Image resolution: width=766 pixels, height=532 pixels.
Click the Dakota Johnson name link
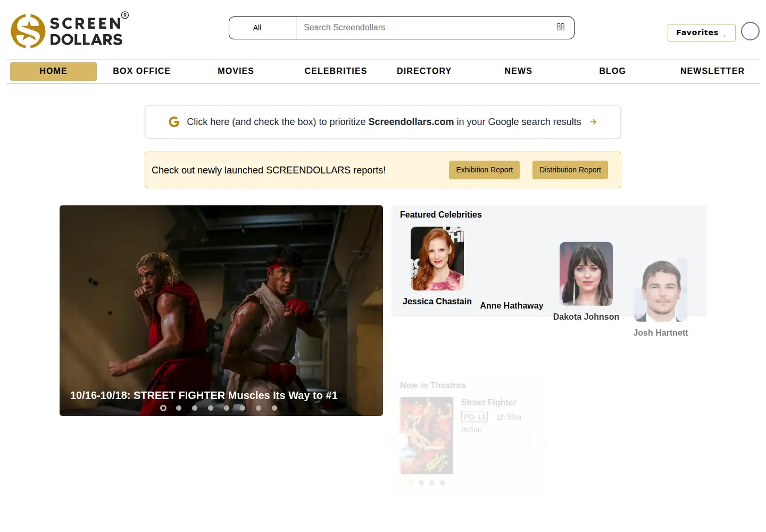(x=586, y=317)
